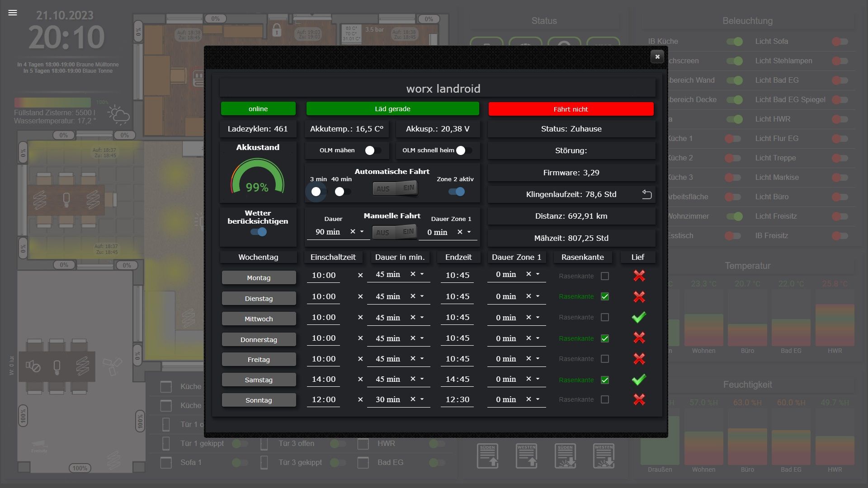Open the hamburger menu
This screenshot has height=488, width=868.
point(13,13)
